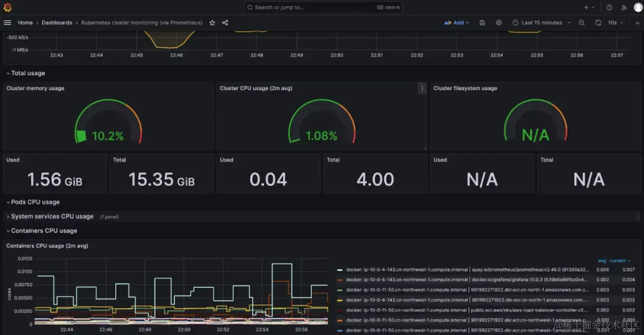The image size is (644, 335).
Task: Click Cluster filesystem usage panel title
Action: pyautogui.click(x=465, y=88)
